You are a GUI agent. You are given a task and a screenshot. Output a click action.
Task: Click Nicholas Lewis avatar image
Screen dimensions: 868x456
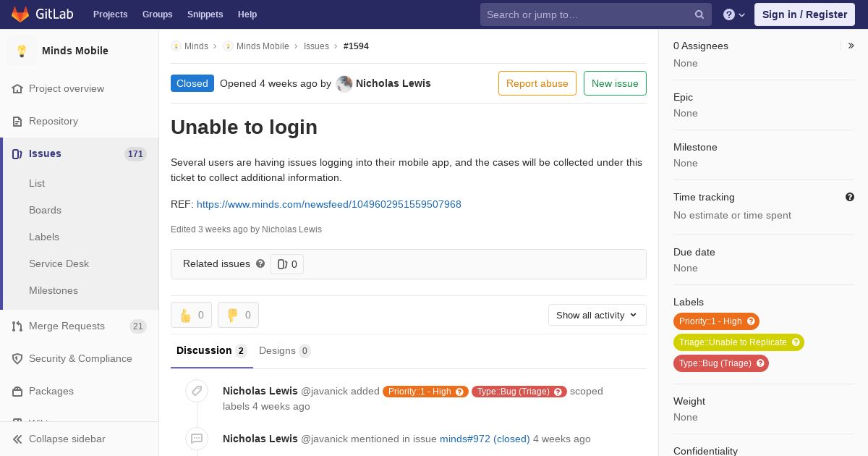(x=344, y=83)
